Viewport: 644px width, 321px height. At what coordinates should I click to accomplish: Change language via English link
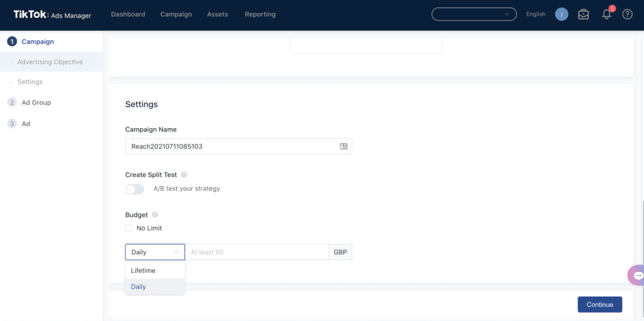[x=536, y=14]
